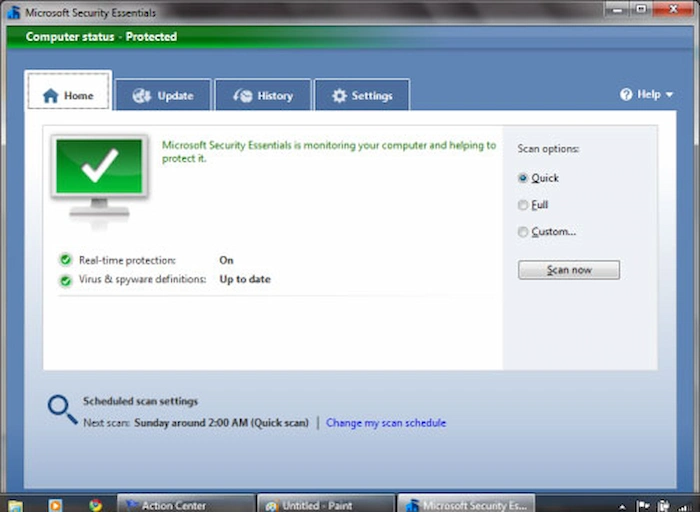Click the Security Essentials title bar icon
This screenshot has width=700, height=512.
click(14, 12)
